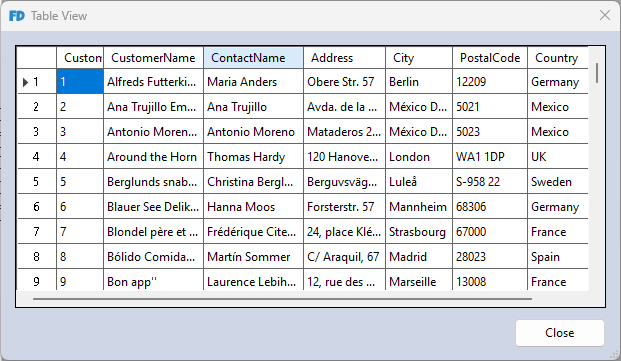
Task: Click the Mataderos 2... address cell
Action: pos(345,132)
